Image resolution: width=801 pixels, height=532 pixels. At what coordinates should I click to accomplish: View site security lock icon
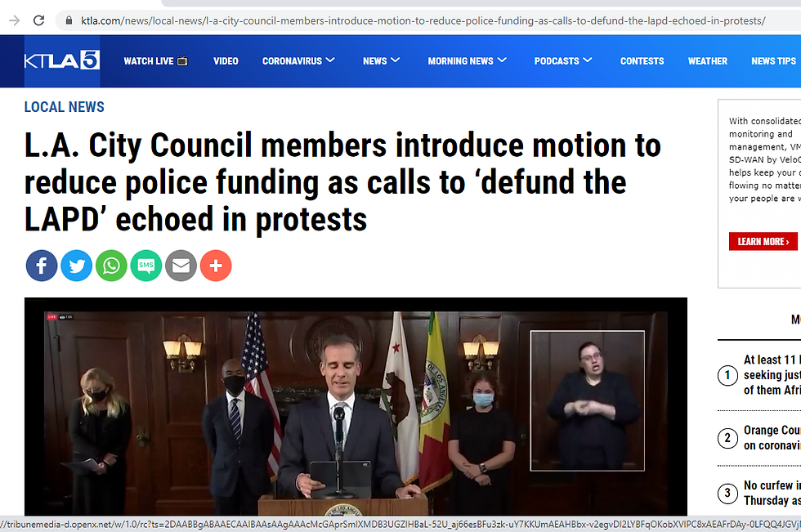68,20
